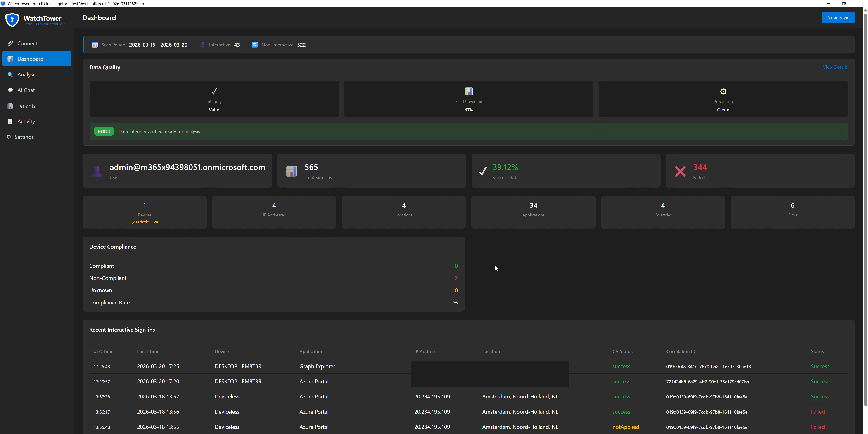Screen dimensions: 868x434
Task: Select the Graph Explorer sign-in row
Action: click(x=317, y=366)
